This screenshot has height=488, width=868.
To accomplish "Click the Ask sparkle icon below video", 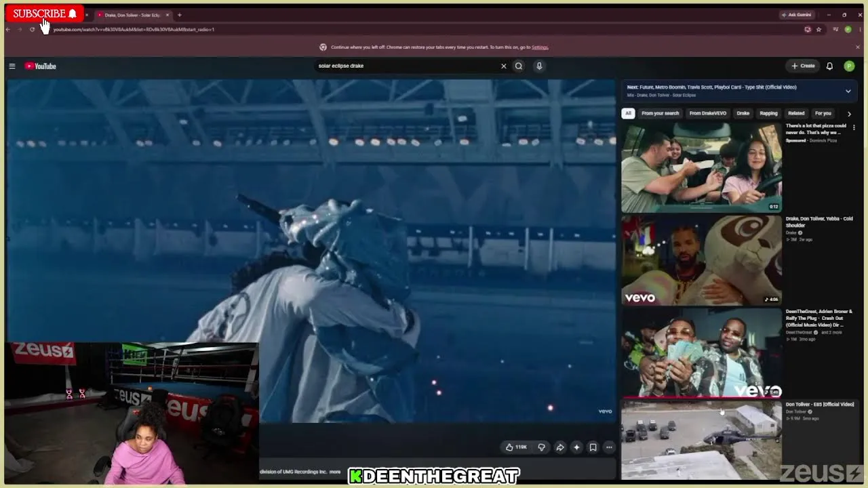I will coord(576,447).
